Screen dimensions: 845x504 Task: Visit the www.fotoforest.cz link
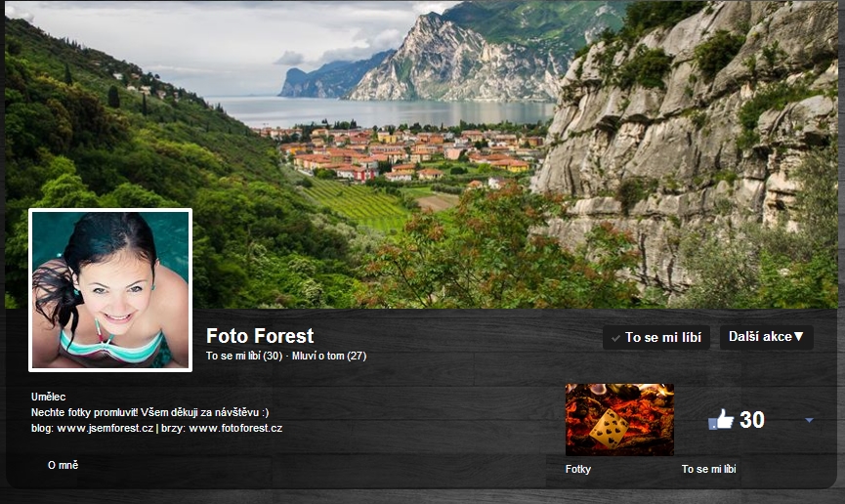(x=235, y=428)
